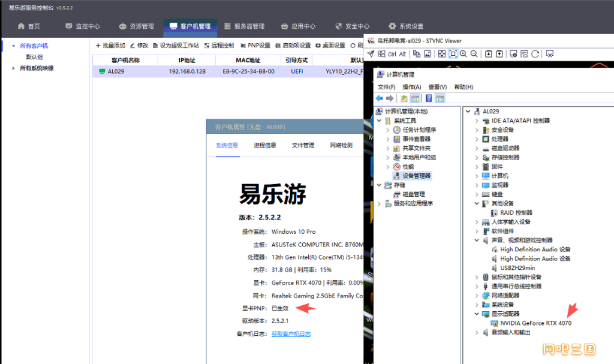Expand the 服务和应用程序 node chevron
Screen dimensions: 614x364
click(x=379, y=203)
